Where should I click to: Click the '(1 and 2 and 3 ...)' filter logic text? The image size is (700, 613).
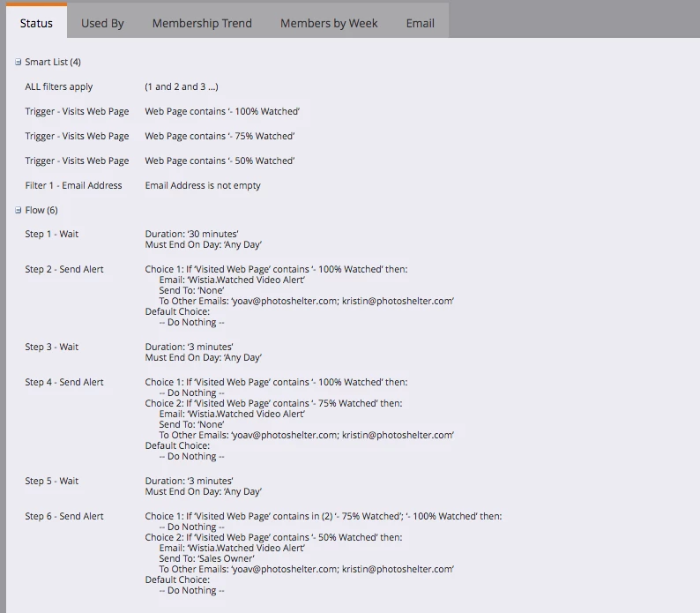coord(182,86)
